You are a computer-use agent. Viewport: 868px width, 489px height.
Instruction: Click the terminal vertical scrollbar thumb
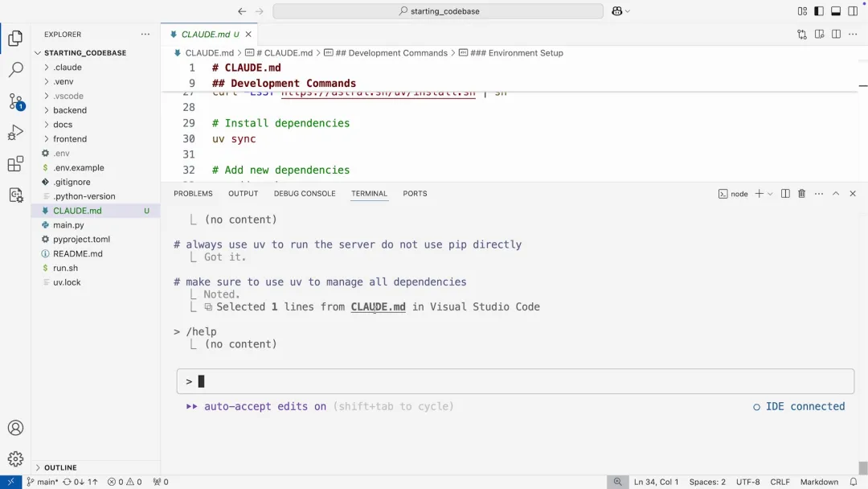862,467
